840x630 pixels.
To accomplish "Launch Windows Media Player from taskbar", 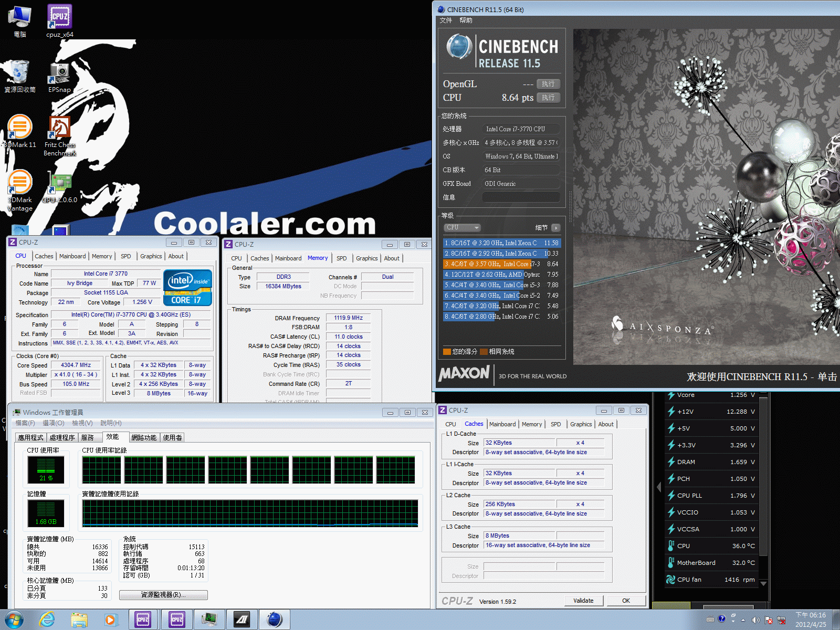I will click(110, 619).
